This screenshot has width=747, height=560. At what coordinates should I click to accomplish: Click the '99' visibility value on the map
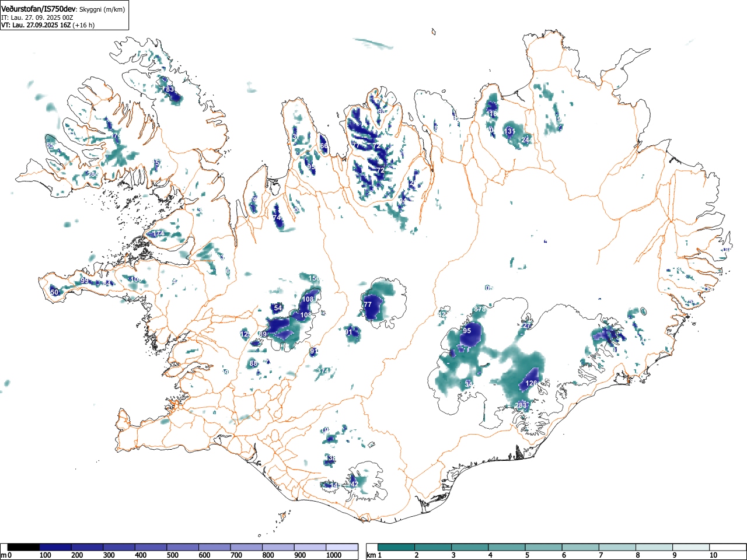point(85,281)
